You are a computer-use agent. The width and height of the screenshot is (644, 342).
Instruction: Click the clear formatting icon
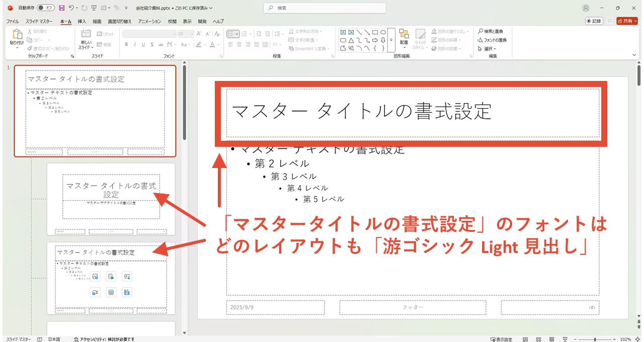point(217,34)
